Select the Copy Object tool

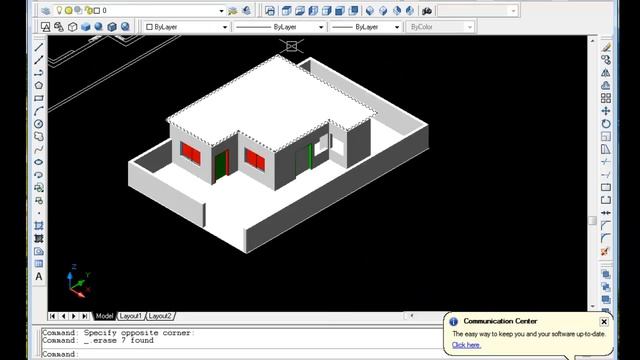pyautogui.click(x=606, y=60)
